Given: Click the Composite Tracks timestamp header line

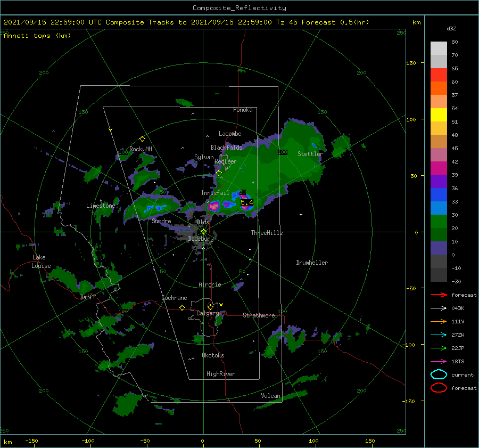Looking at the screenshot, I should [186, 22].
